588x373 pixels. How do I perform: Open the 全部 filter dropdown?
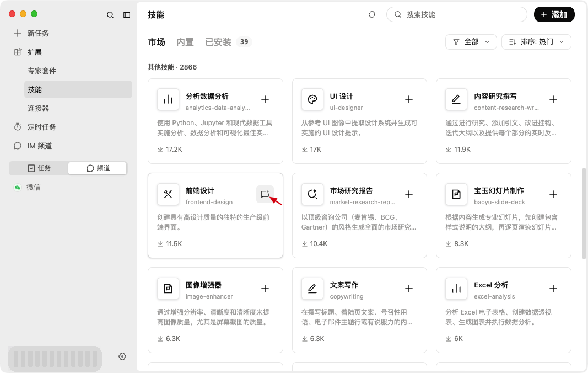471,42
